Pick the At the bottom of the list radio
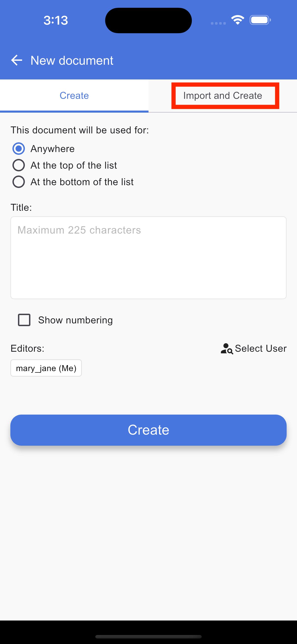 (19, 182)
